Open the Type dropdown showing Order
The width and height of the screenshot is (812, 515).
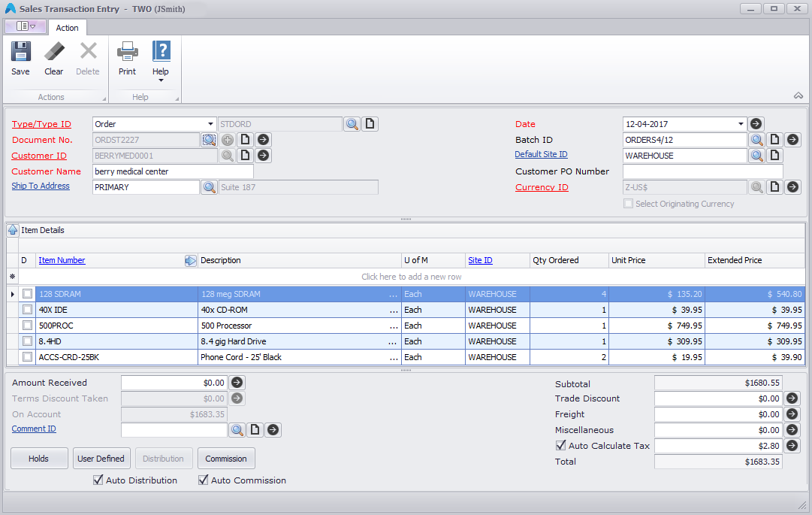(x=210, y=124)
